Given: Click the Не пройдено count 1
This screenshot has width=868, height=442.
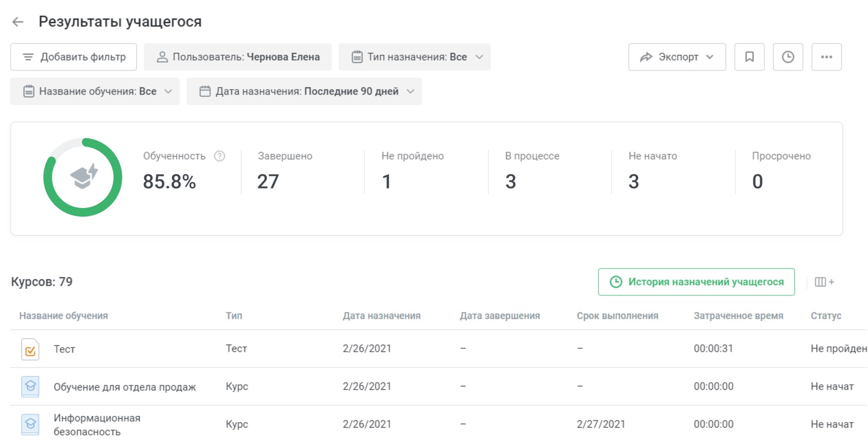Looking at the screenshot, I should coord(386,182).
